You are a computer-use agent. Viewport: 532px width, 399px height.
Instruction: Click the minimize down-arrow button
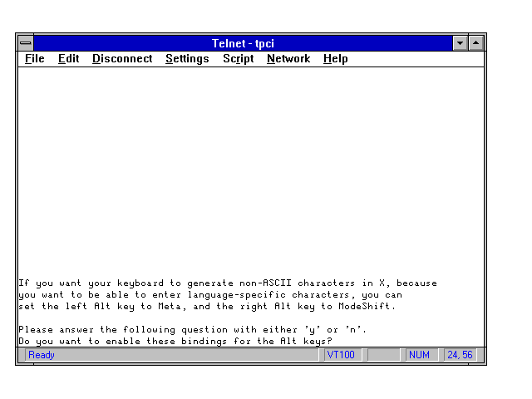pos(461,43)
